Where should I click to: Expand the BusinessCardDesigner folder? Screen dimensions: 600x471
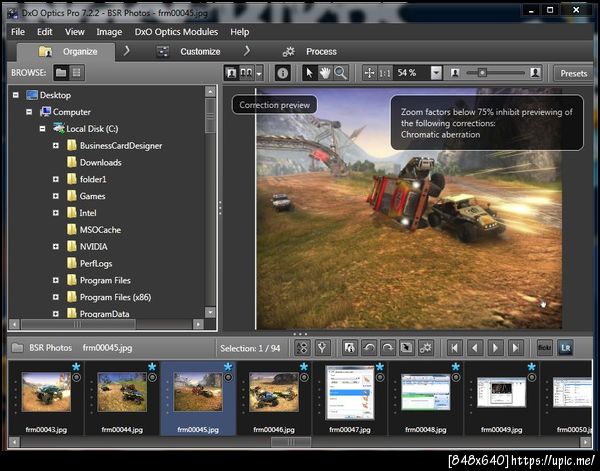click(56, 145)
